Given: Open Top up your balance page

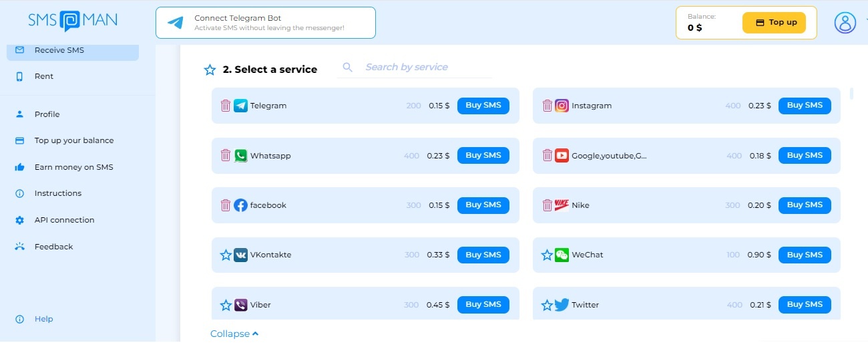Looking at the screenshot, I should tap(73, 140).
